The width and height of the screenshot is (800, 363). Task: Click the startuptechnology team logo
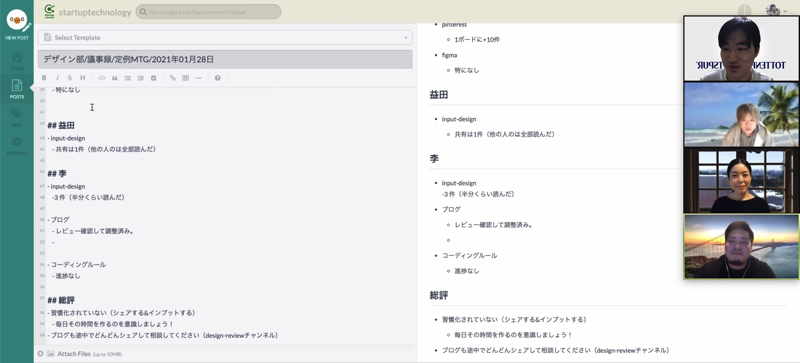click(49, 11)
